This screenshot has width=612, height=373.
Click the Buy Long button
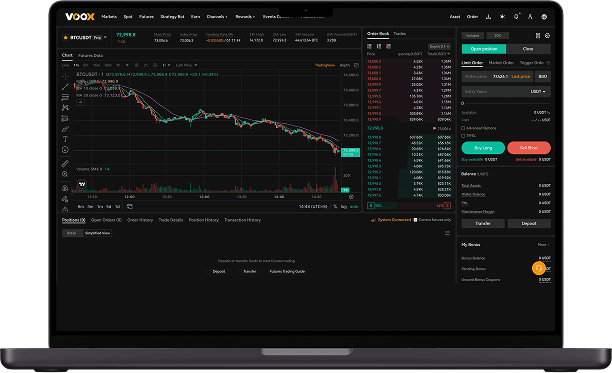click(483, 148)
